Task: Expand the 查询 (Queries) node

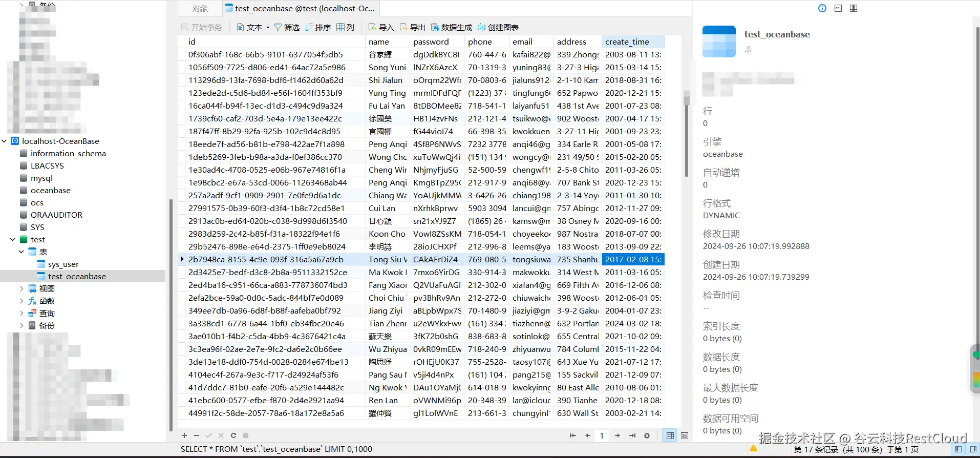Action: 22,313
